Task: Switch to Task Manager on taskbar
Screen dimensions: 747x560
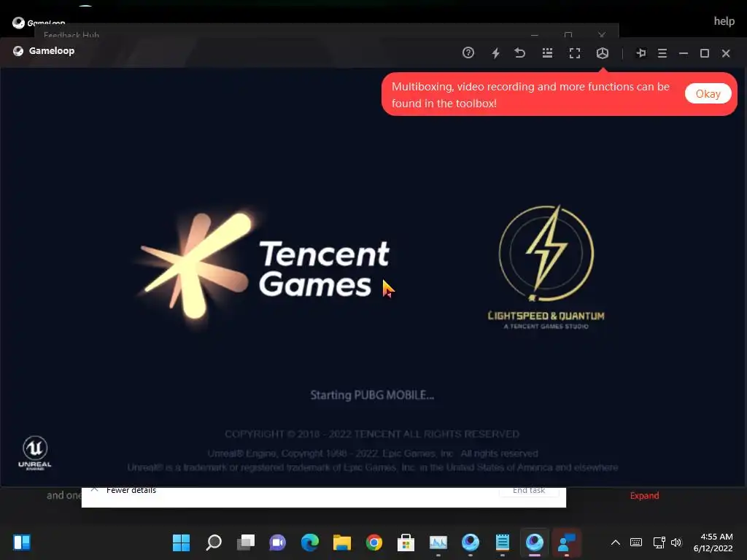Action: tap(438, 542)
